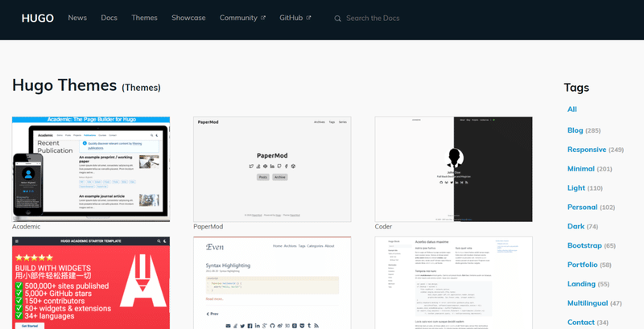Open the Showcase page
This screenshot has height=329, width=644.
(x=188, y=18)
